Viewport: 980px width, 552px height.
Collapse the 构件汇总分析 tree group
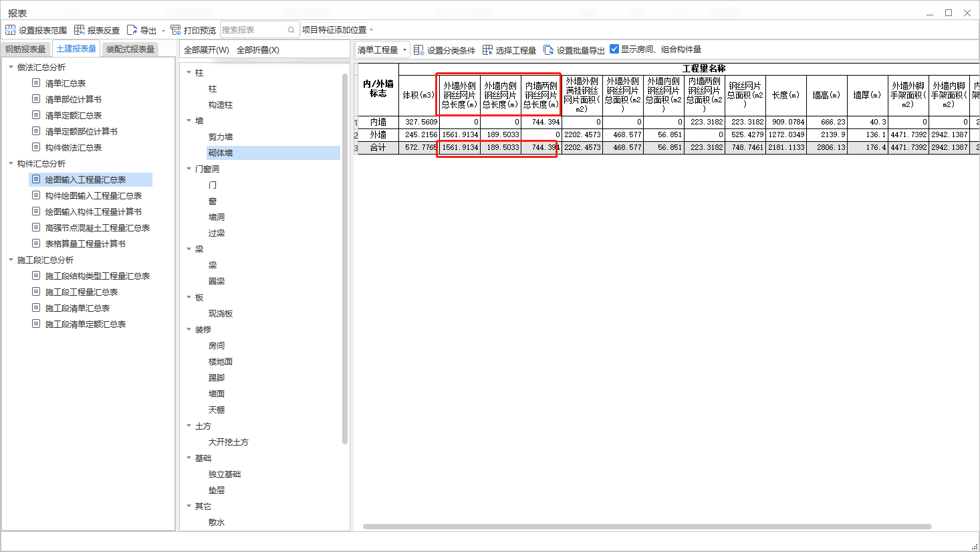point(11,163)
